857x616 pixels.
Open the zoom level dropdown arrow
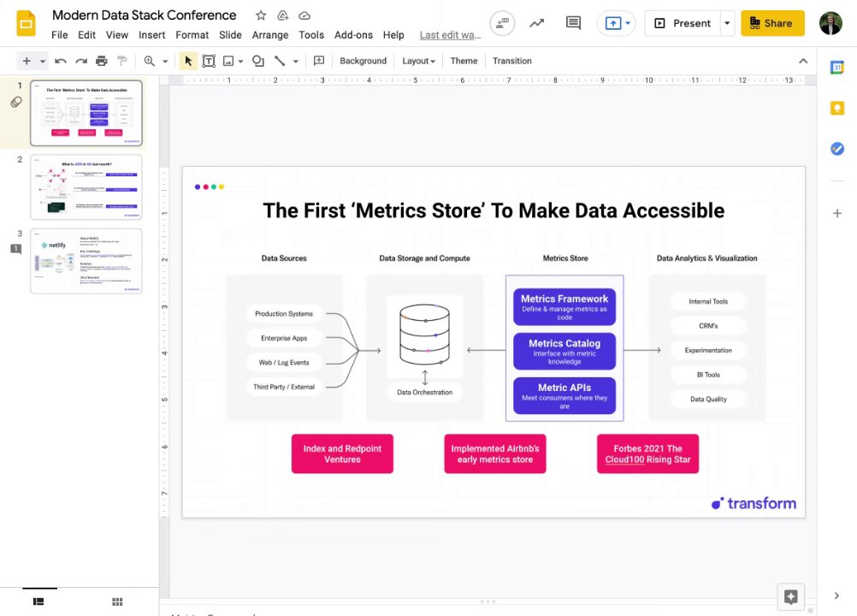(x=165, y=62)
